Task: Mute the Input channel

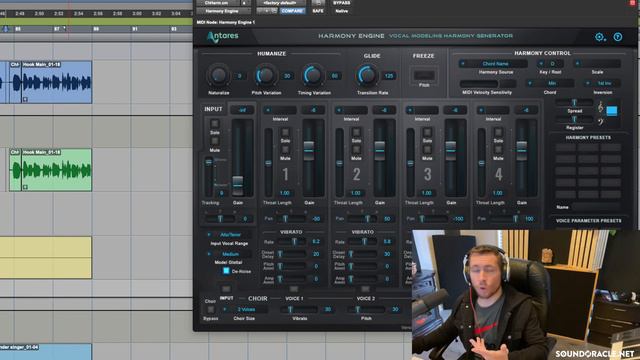Action: tap(215, 141)
